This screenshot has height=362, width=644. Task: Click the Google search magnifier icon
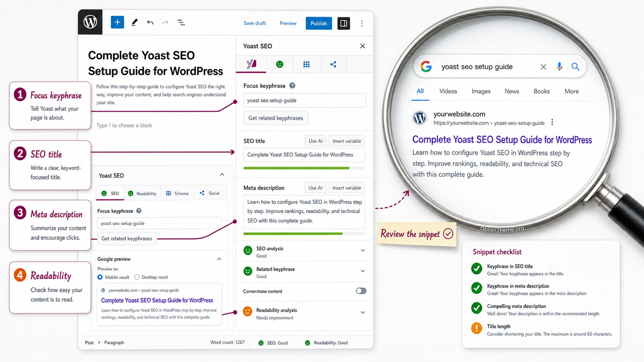[575, 67]
